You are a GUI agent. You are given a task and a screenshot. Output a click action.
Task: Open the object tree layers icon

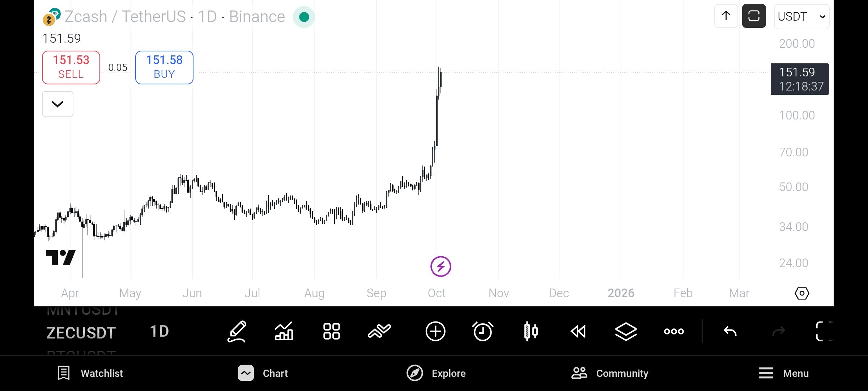(x=626, y=331)
